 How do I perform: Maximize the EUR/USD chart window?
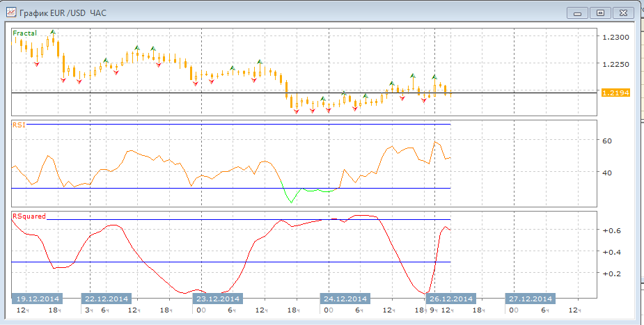600,13
